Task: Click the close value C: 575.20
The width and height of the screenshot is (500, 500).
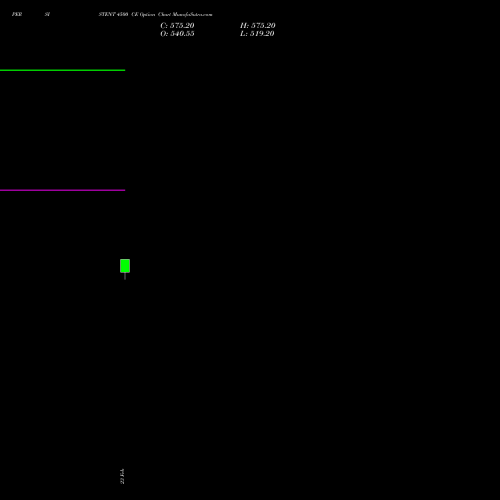Action: (177, 26)
